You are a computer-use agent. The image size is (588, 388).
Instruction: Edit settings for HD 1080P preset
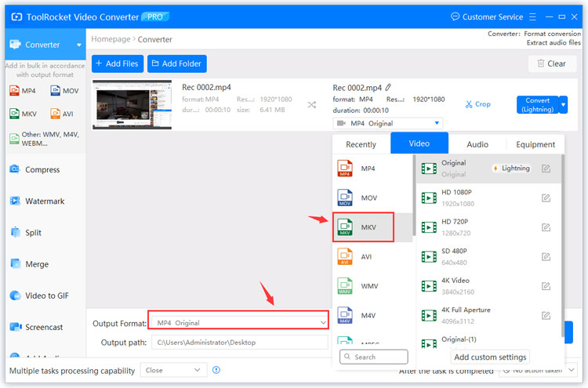click(x=546, y=198)
